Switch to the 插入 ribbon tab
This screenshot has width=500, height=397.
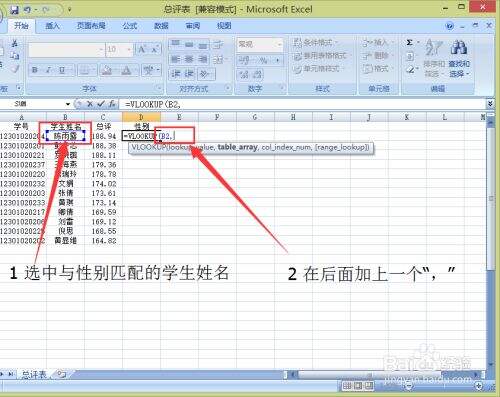pyautogui.click(x=52, y=26)
